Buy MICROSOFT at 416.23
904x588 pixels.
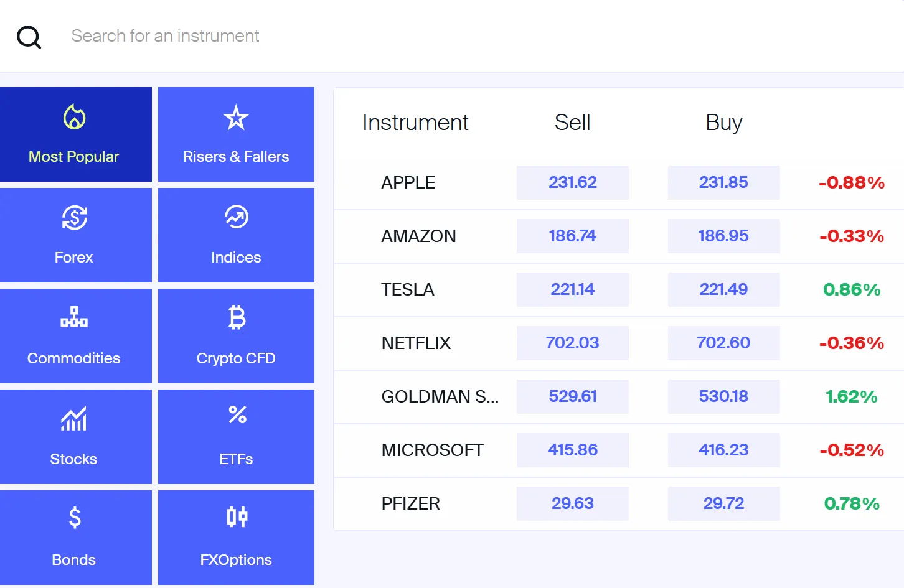coord(724,450)
